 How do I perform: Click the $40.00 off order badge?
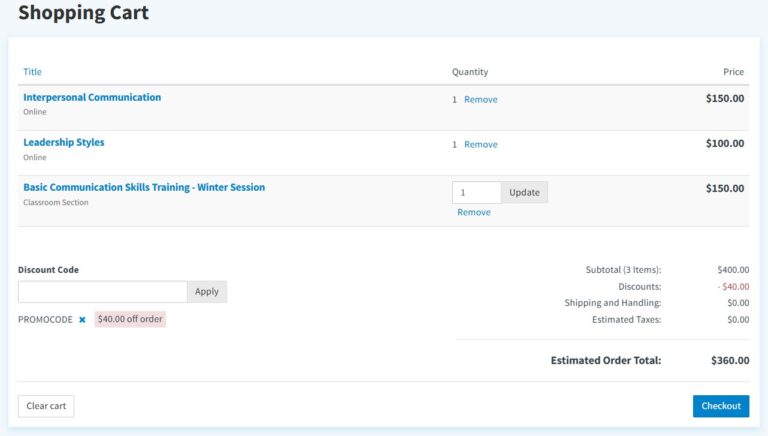[x=130, y=320]
